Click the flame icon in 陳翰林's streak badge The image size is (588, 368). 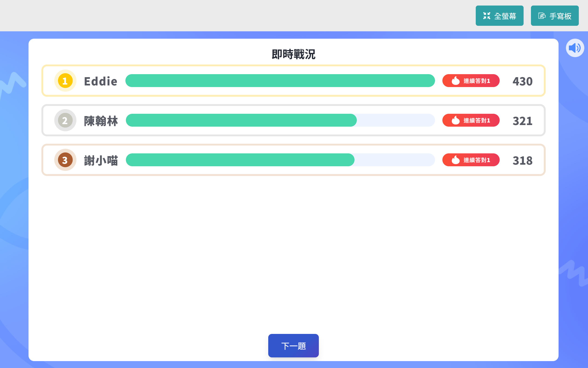455,120
